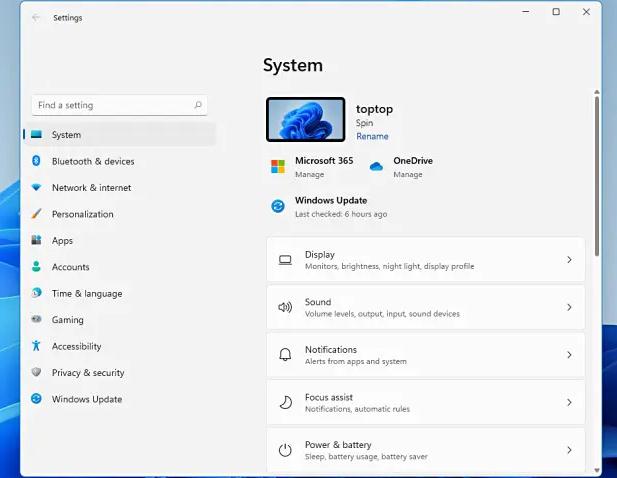Expand the Display row chevron

[x=569, y=260]
